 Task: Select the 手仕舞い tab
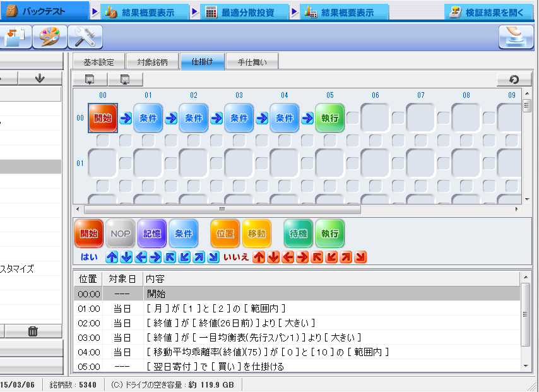point(252,62)
